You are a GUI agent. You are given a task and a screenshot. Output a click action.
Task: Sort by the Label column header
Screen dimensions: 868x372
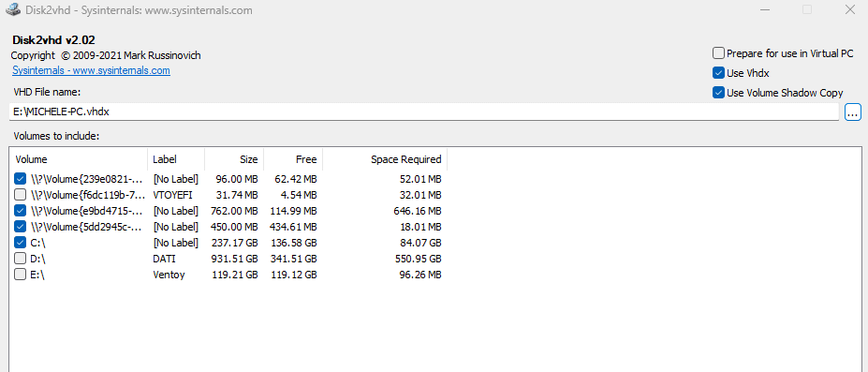(176, 159)
